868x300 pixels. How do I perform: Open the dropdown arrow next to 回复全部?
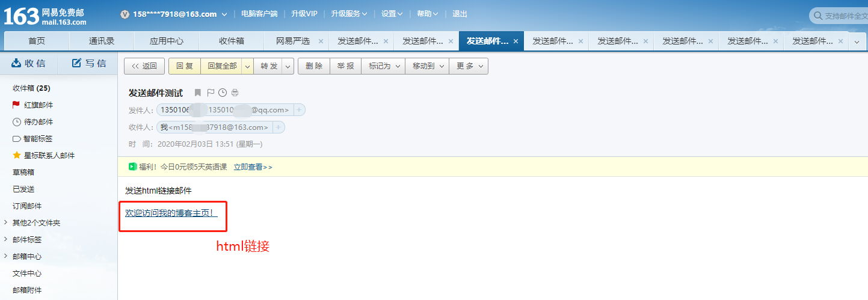pos(247,66)
